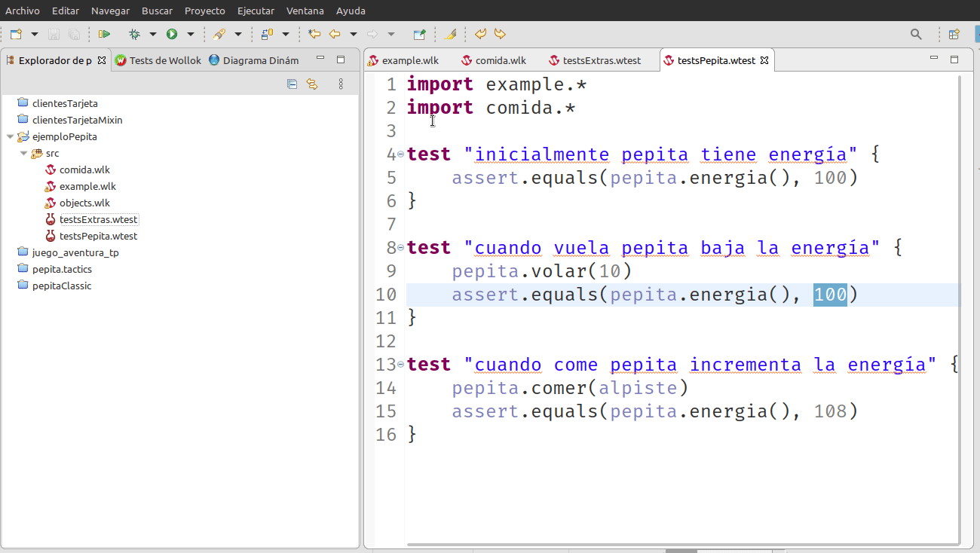Click the highlighted 100 on line 10
The width and height of the screenshot is (980, 553).
pos(831,295)
